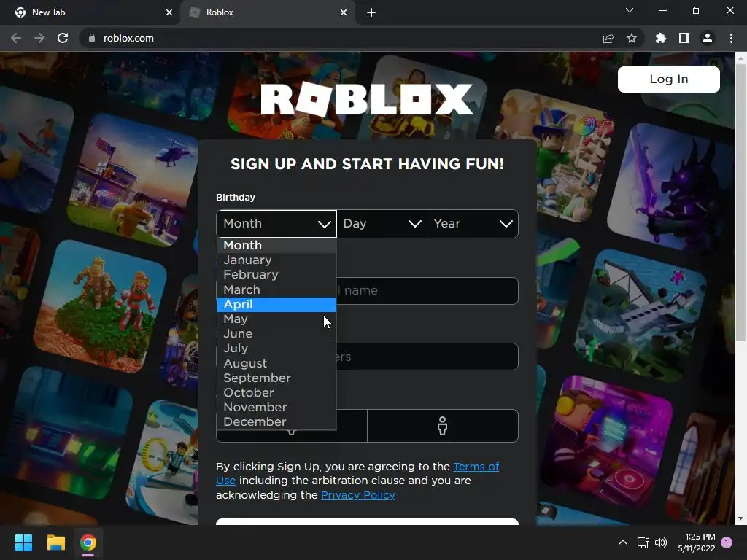The height and width of the screenshot is (560, 747).
Task: Close the Roblox tab
Action: tap(344, 12)
